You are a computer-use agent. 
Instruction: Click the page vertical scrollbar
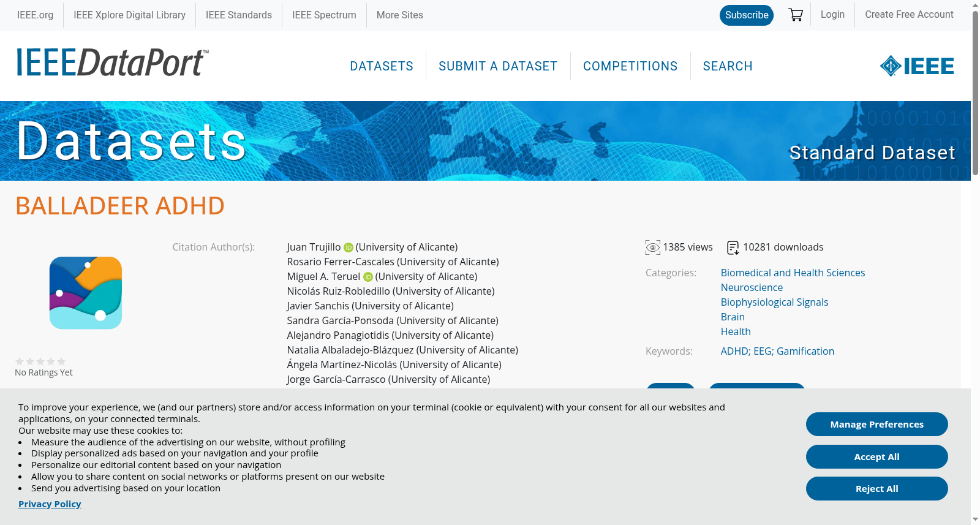pos(975,92)
